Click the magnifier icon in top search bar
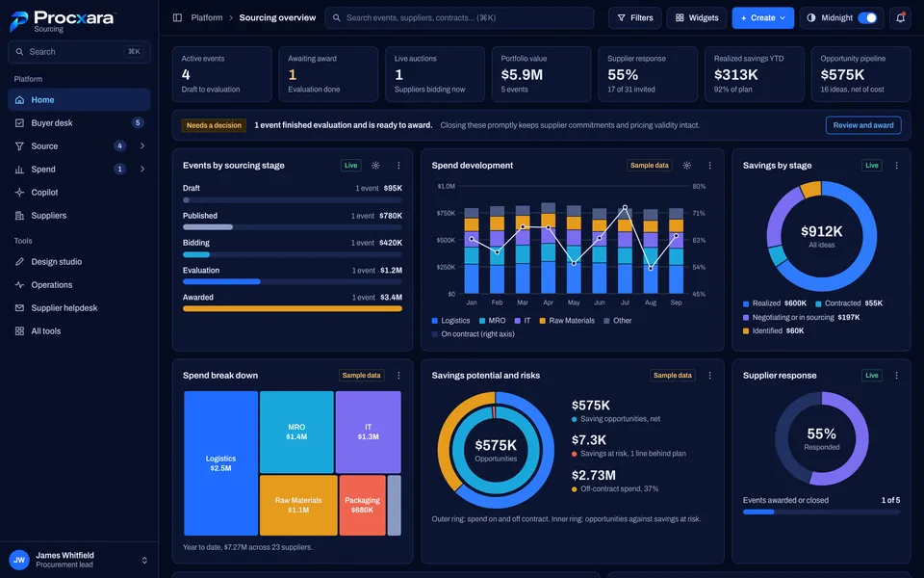924x578 pixels. coord(337,17)
